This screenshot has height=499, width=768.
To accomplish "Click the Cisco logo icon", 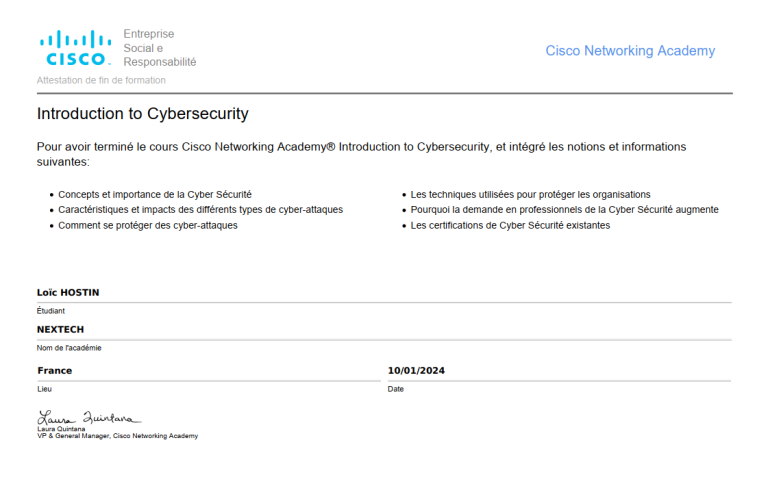I will click(75, 48).
